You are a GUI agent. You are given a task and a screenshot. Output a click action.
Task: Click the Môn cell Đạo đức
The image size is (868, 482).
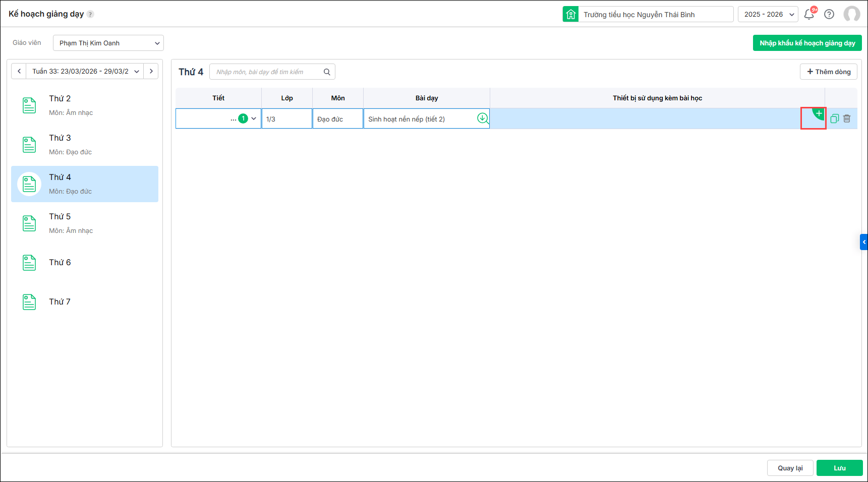[x=338, y=118]
